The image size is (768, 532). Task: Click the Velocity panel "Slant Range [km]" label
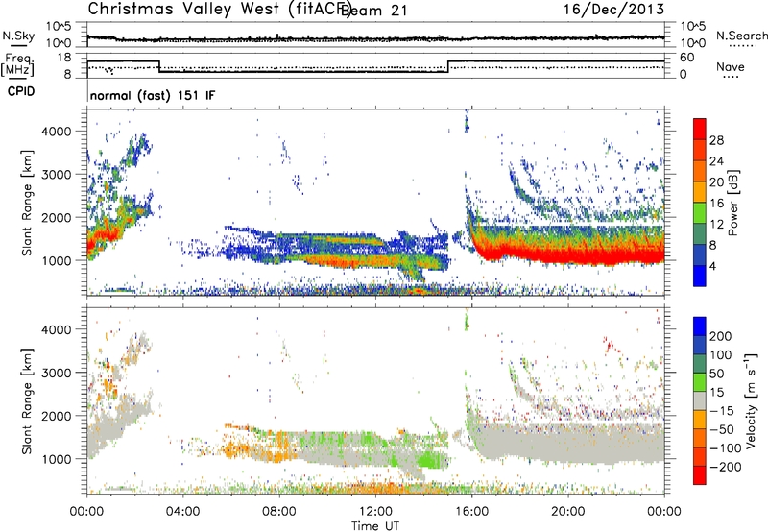click(x=27, y=400)
